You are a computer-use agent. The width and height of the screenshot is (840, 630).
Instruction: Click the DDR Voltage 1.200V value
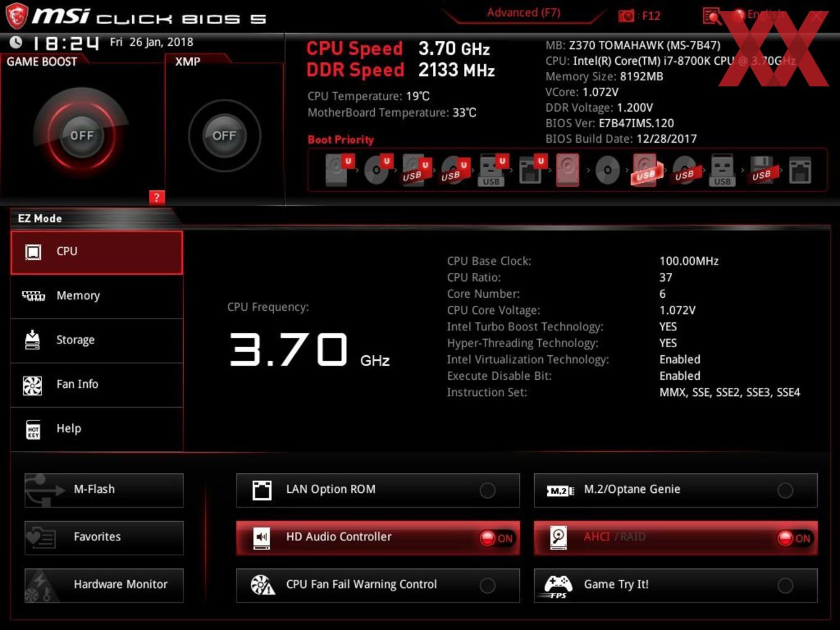(635, 107)
